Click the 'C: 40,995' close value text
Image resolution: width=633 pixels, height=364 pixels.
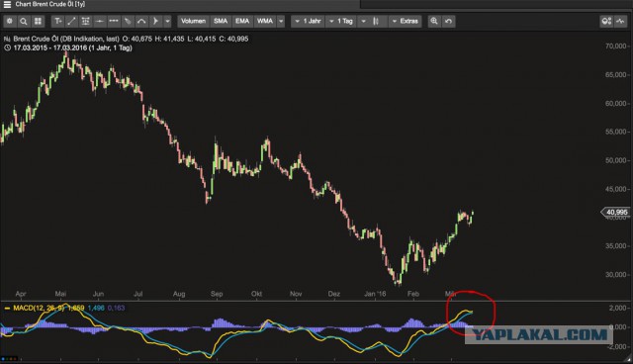coord(233,39)
